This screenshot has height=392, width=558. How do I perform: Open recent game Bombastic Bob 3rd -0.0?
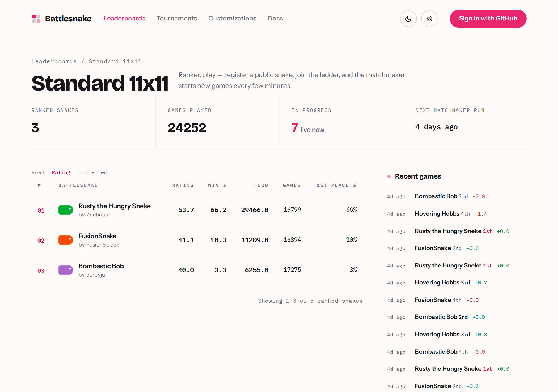coord(450,196)
